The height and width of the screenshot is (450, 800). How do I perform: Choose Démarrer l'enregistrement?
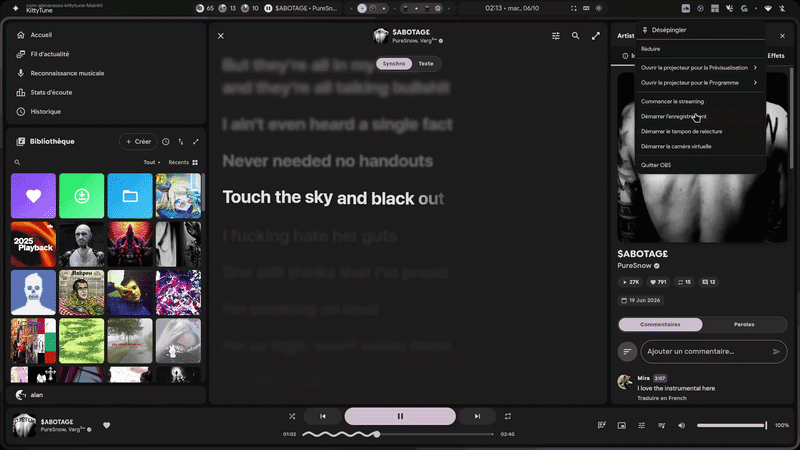point(700,116)
